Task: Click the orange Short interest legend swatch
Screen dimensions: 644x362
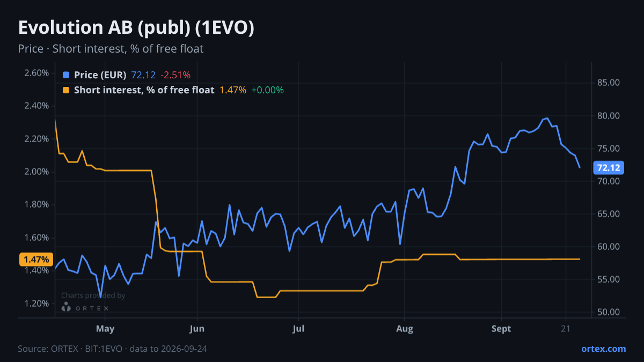Action: click(x=66, y=90)
